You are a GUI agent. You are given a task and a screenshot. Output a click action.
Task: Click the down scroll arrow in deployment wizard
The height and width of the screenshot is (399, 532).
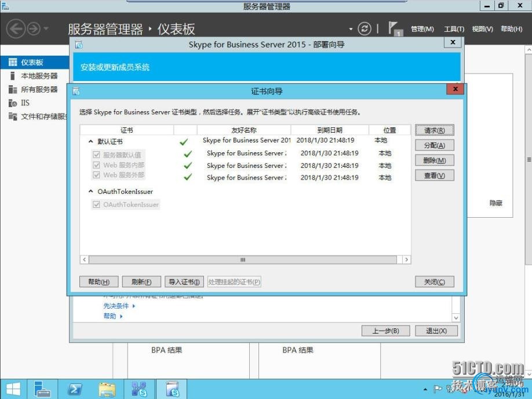point(456,318)
